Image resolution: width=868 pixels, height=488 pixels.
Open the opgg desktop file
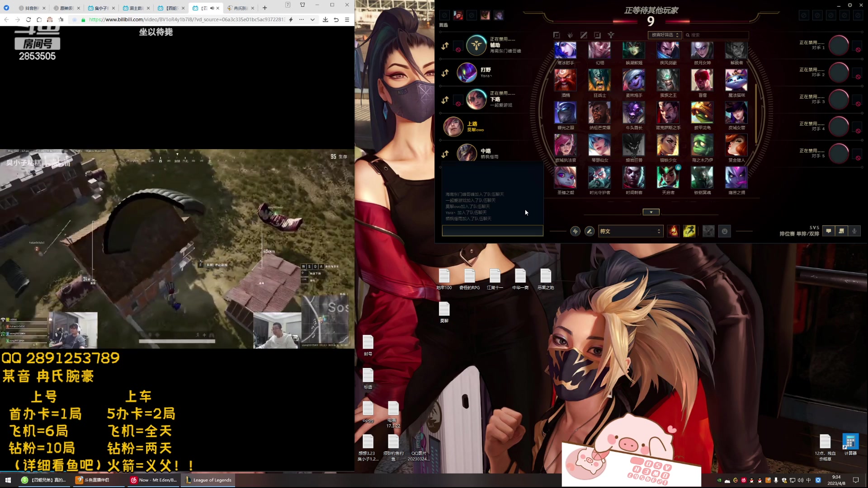[x=368, y=412]
